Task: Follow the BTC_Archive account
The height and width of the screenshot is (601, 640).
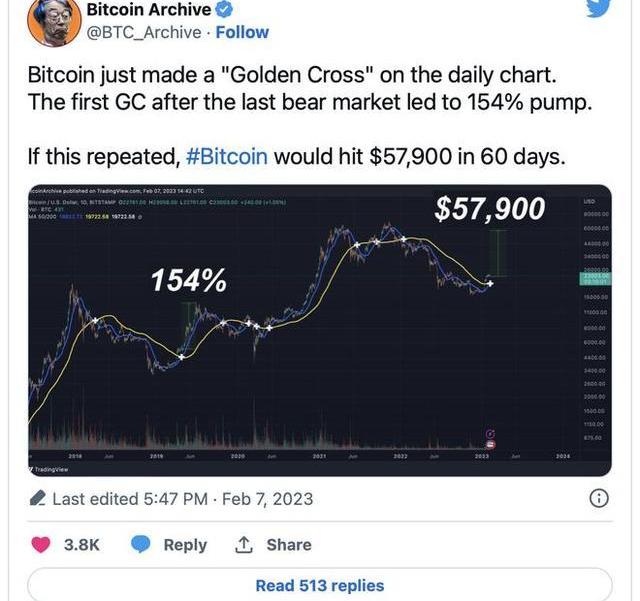Action: pos(242,32)
